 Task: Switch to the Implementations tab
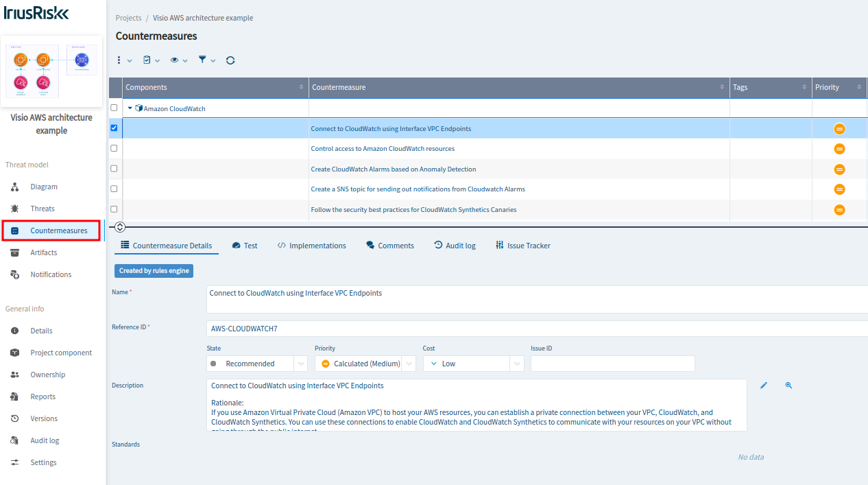pos(312,246)
